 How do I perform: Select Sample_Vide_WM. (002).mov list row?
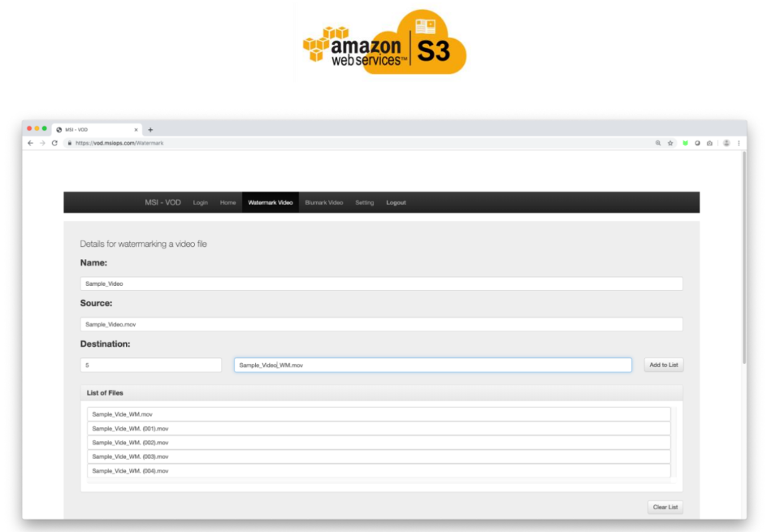point(379,443)
